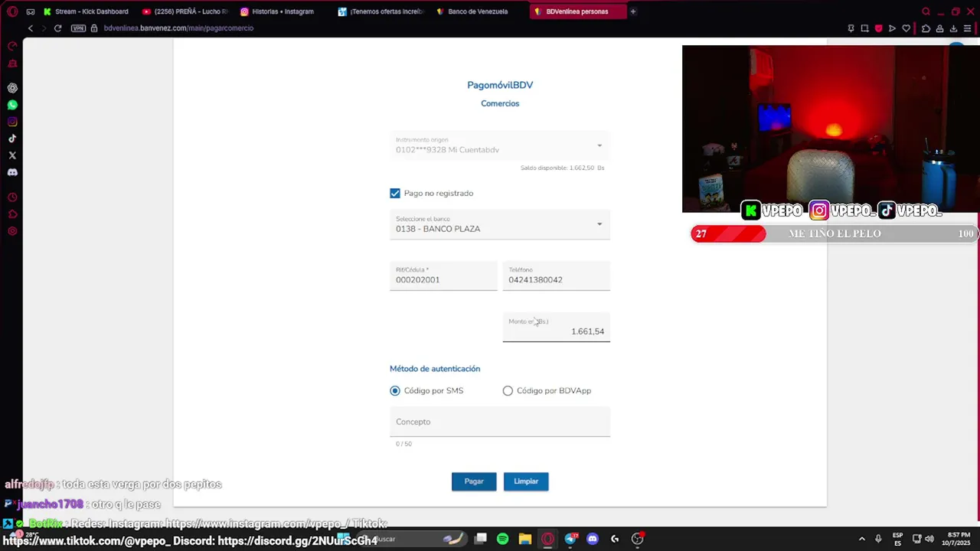Viewport: 980px width, 551px height.
Task: Select Código por BDVApp authentication
Action: pos(508,391)
